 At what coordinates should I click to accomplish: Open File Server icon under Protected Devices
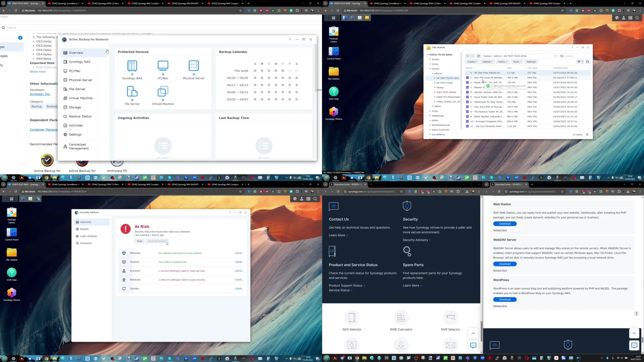point(132,91)
